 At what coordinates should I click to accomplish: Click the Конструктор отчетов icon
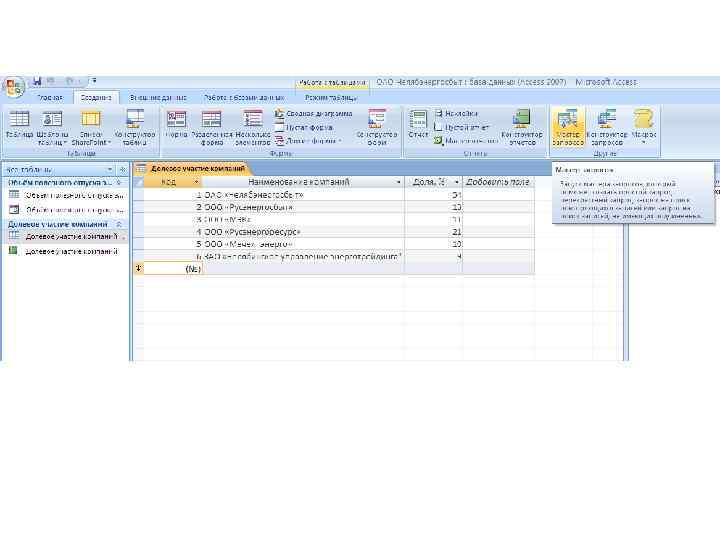point(522,128)
